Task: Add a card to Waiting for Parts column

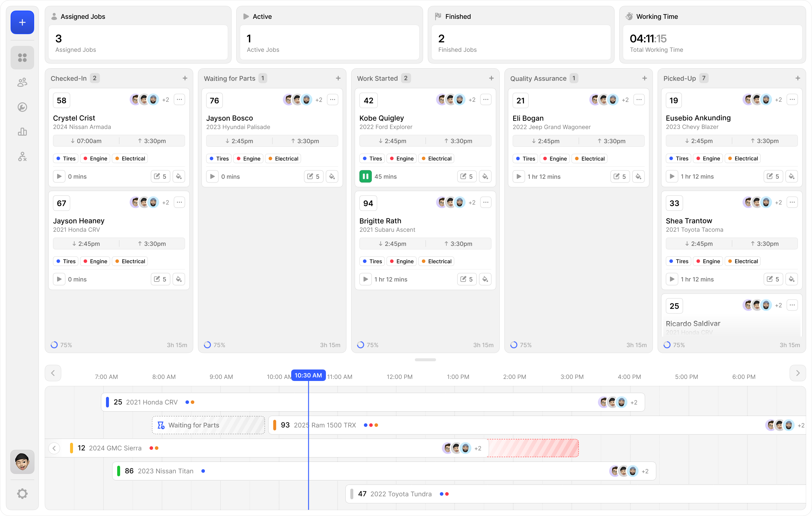Action: tap(338, 78)
